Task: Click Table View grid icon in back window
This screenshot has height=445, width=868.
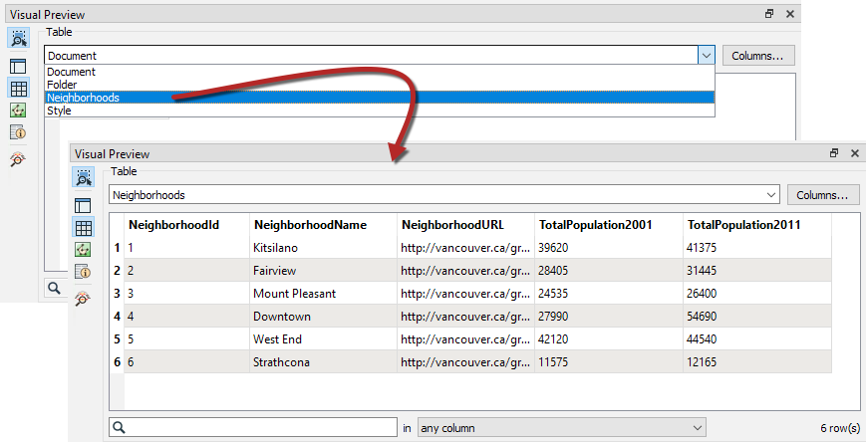Action: point(18,89)
